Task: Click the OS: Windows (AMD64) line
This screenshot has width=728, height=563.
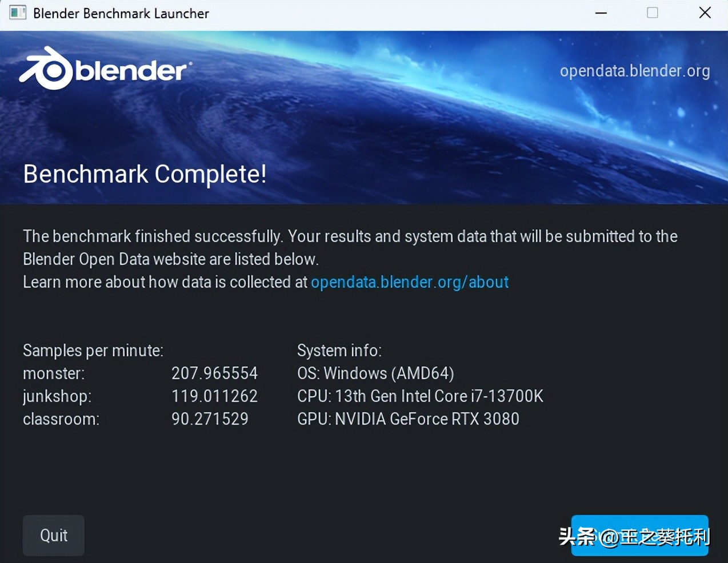Action: (375, 373)
